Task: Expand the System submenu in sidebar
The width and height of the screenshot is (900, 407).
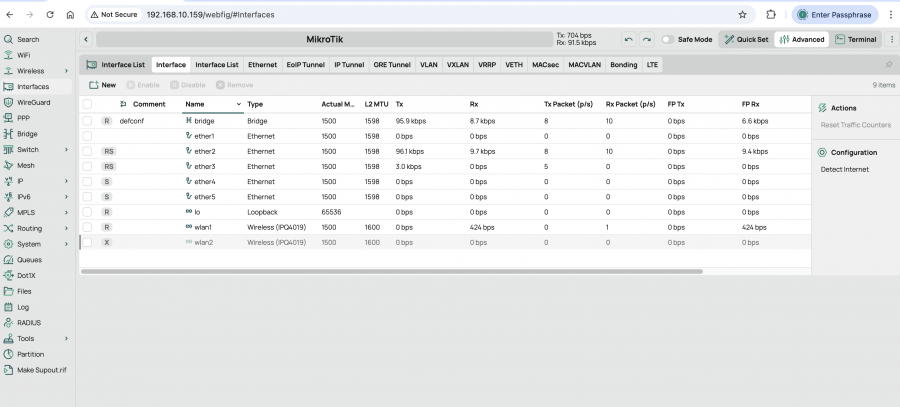Action: click(x=66, y=244)
